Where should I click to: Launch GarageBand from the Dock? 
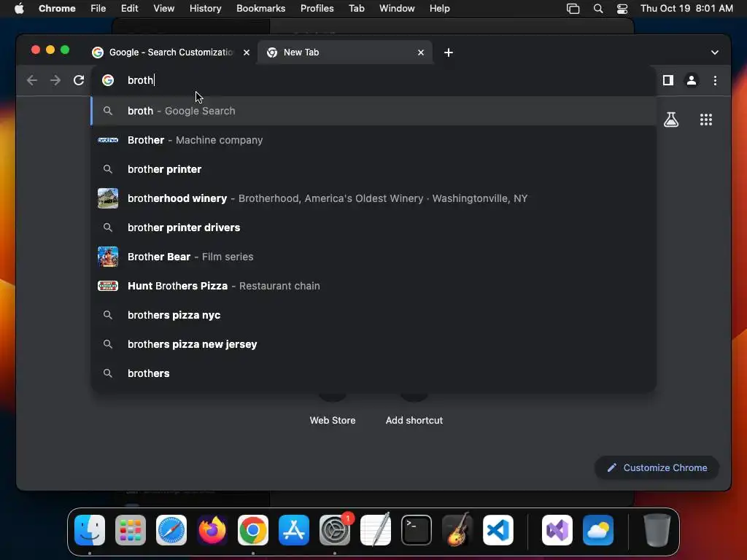pos(457,530)
